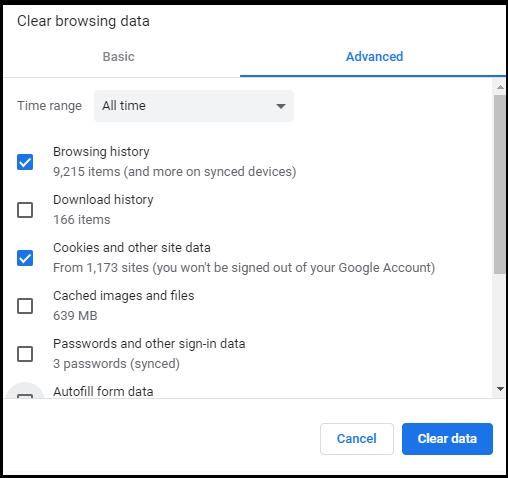Click Cookies and other site data label
This screenshot has height=478, width=508.
132,248
